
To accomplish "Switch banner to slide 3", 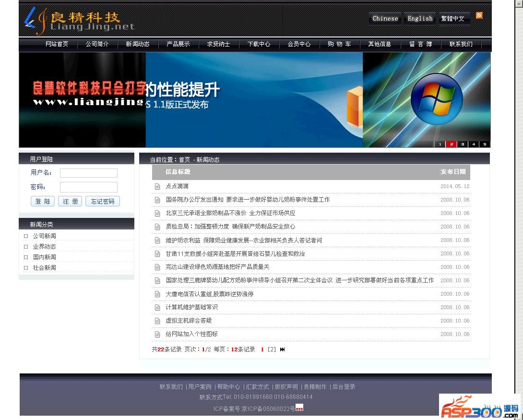I will point(463,144).
